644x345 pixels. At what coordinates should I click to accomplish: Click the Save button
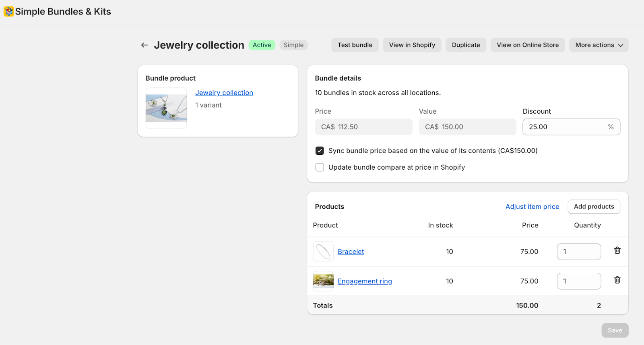pos(615,330)
